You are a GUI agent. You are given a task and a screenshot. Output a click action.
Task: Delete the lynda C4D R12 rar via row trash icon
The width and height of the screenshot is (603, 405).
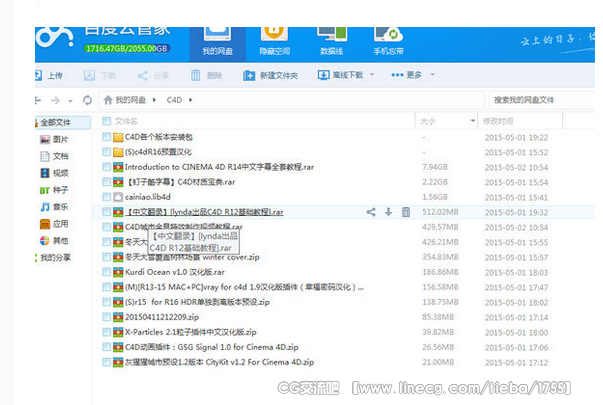pos(406,212)
